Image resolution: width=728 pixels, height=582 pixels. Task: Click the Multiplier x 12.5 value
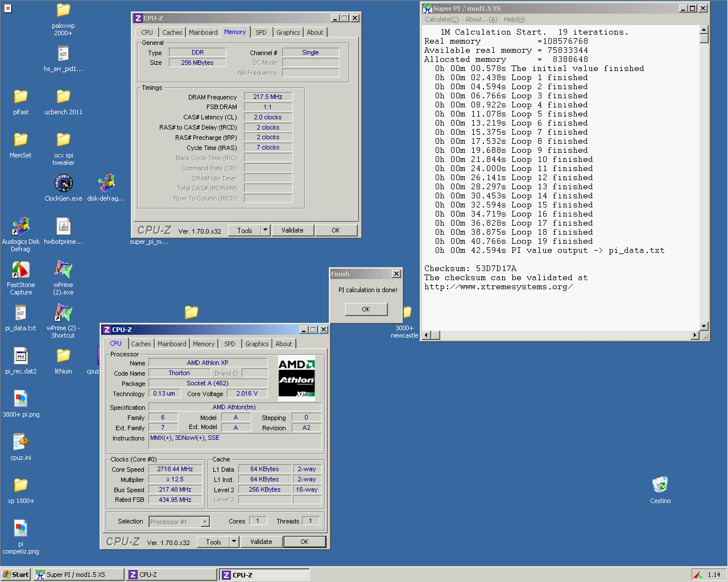[175, 479]
